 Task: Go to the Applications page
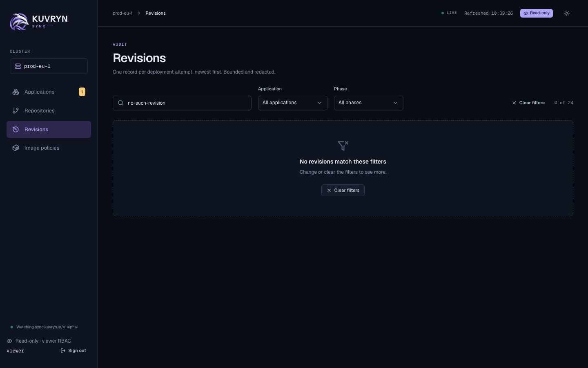[x=49, y=92]
